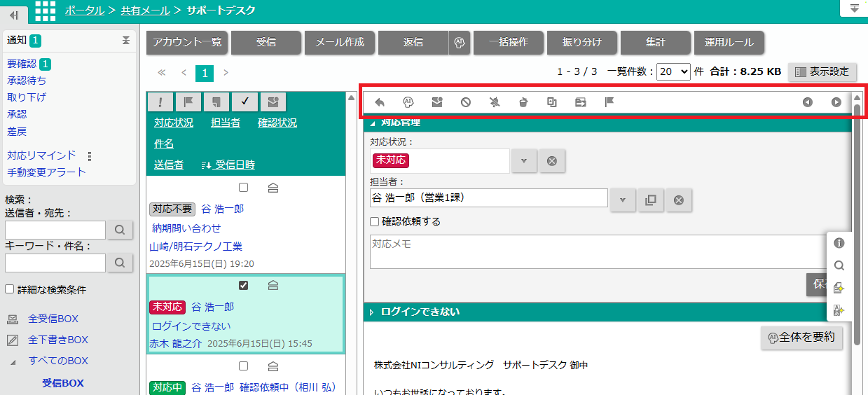Click the 全体を要約 button
This screenshot has height=395, width=868.
(802, 338)
